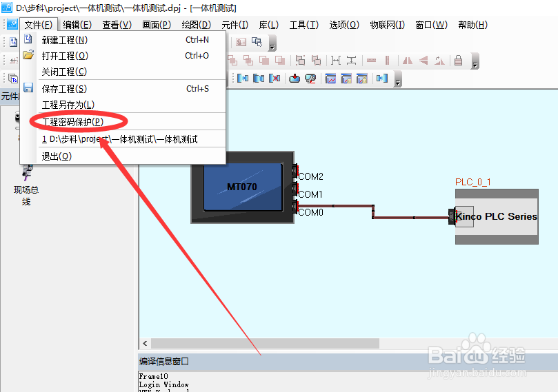The height and width of the screenshot is (392, 558).
Task: Click the send to back icon
Action: (248, 61)
